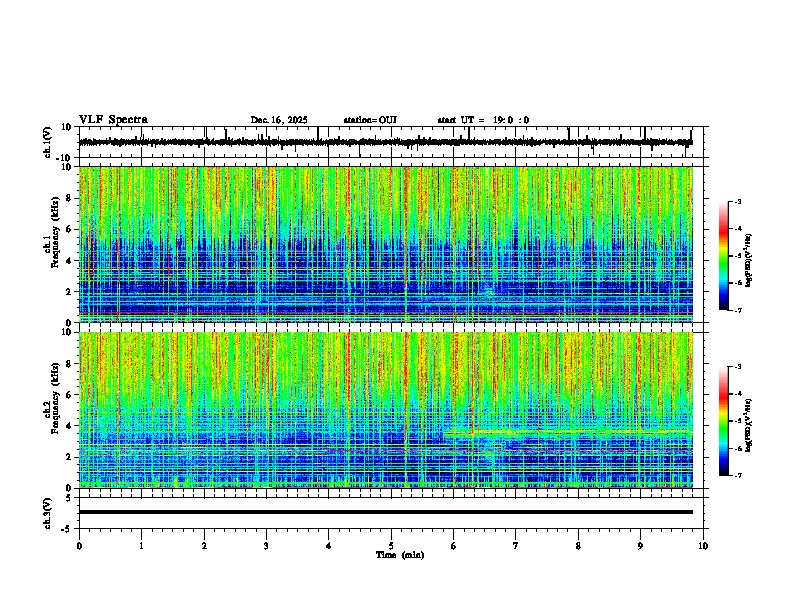Viewport: 792px width, 612px height.
Task: Click the "-7" label on ch.1 color bar
Action: coord(738,310)
